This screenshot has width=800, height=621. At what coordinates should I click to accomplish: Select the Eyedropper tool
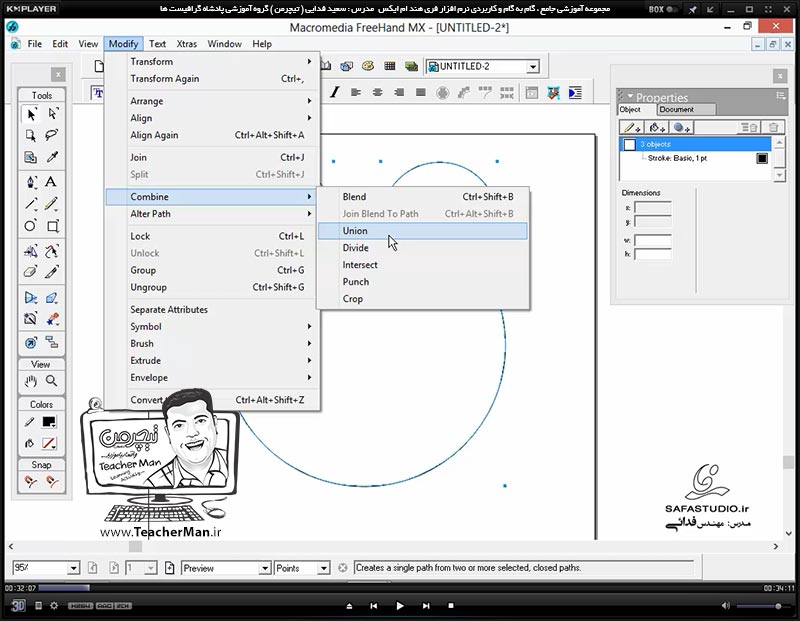pos(52,157)
